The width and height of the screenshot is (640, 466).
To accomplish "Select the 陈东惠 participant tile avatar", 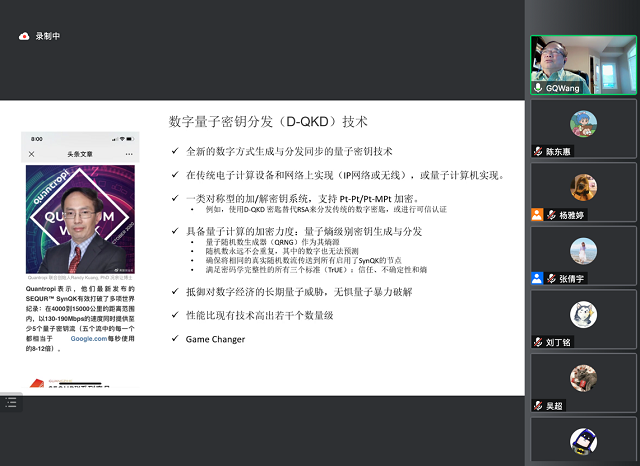I will [x=583, y=123].
